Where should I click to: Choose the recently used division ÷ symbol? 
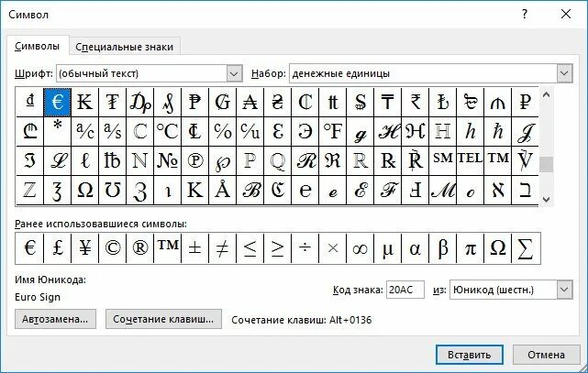305,248
